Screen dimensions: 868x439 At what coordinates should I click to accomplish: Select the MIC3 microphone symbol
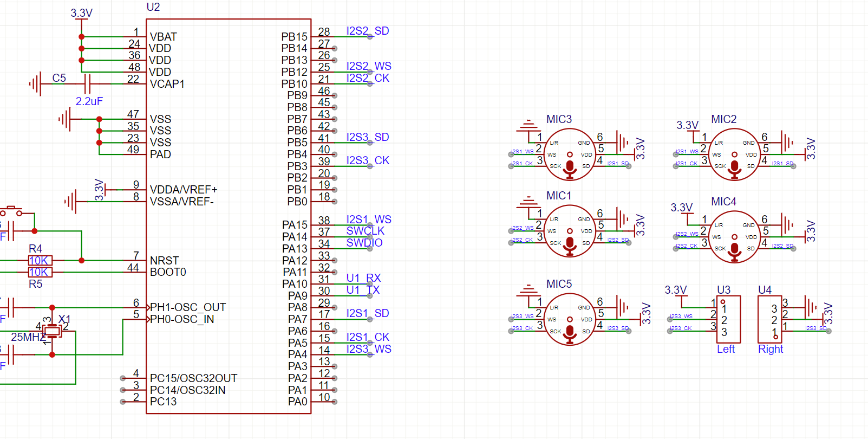[x=570, y=154]
